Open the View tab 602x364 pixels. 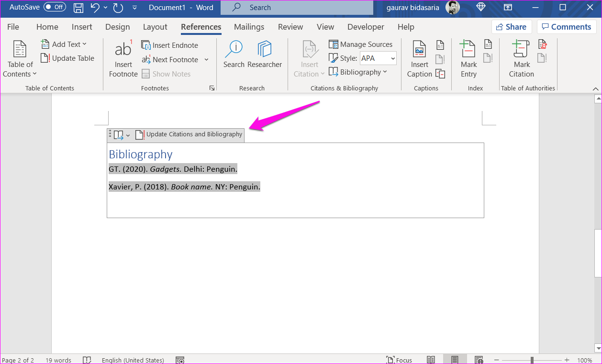pyautogui.click(x=325, y=27)
